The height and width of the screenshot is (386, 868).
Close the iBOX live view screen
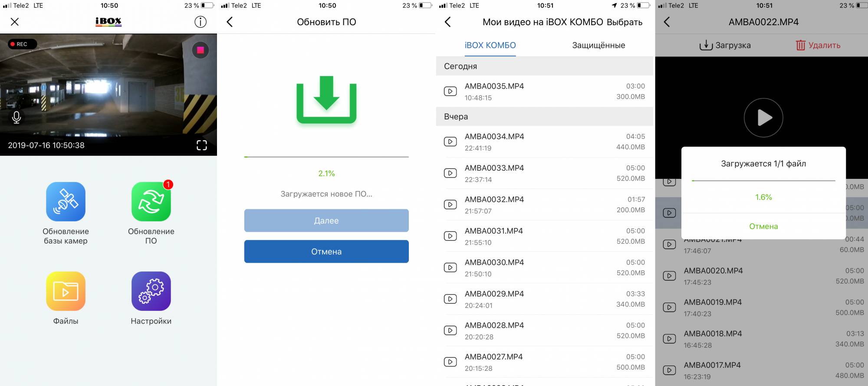click(15, 22)
